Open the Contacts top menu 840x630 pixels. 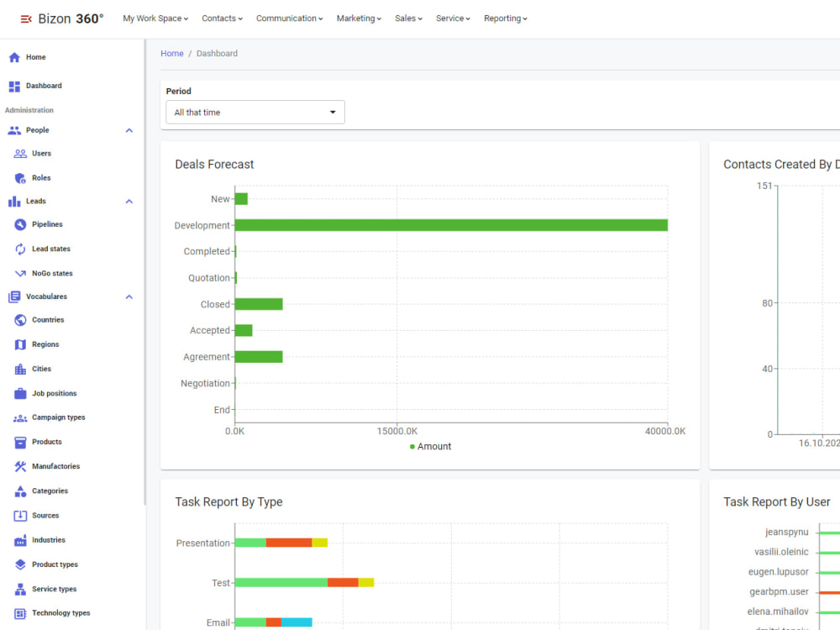(222, 18)
